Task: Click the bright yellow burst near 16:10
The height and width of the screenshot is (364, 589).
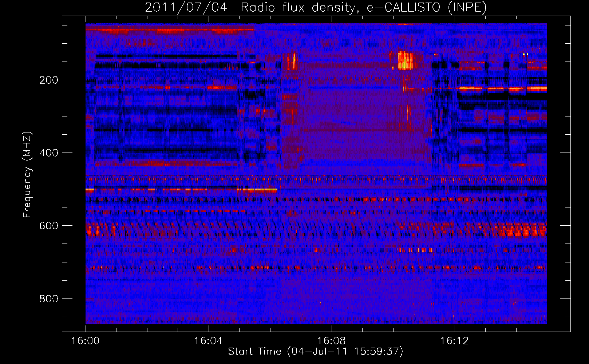Action: [406, 60]
